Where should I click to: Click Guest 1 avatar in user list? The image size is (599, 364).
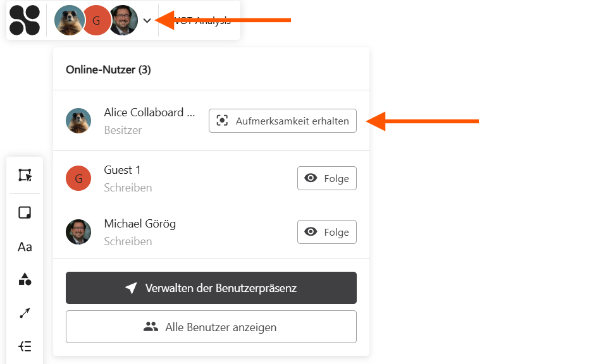point(78,178)
